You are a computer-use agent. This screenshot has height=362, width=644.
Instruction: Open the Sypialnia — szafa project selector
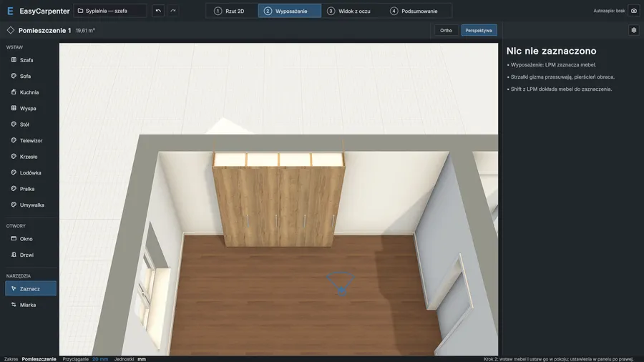tap(110, 11)
